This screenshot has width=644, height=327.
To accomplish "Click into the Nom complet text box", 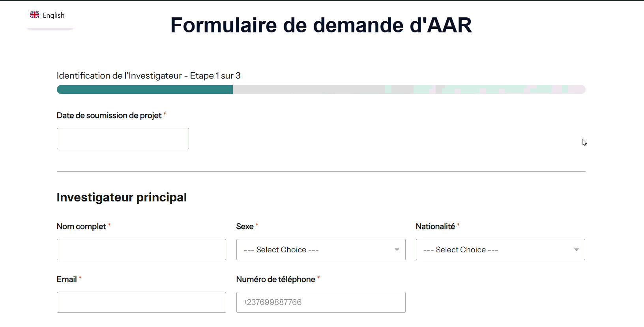I will coord(141,250).
